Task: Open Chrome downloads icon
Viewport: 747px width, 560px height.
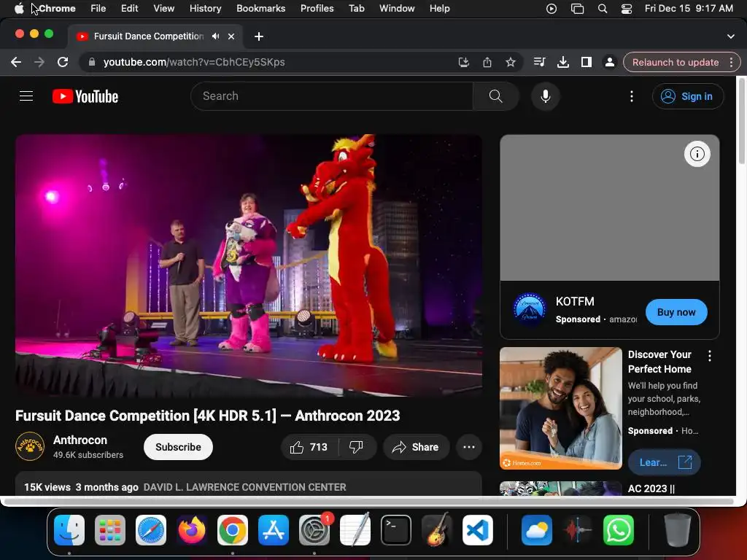Action: pyautogui.click(x=562, y=62)
